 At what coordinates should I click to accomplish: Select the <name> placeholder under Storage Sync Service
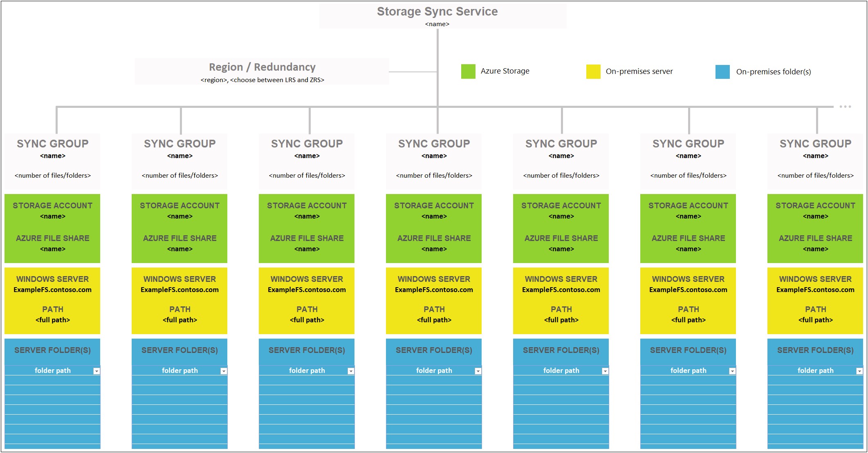pos(437,24)
